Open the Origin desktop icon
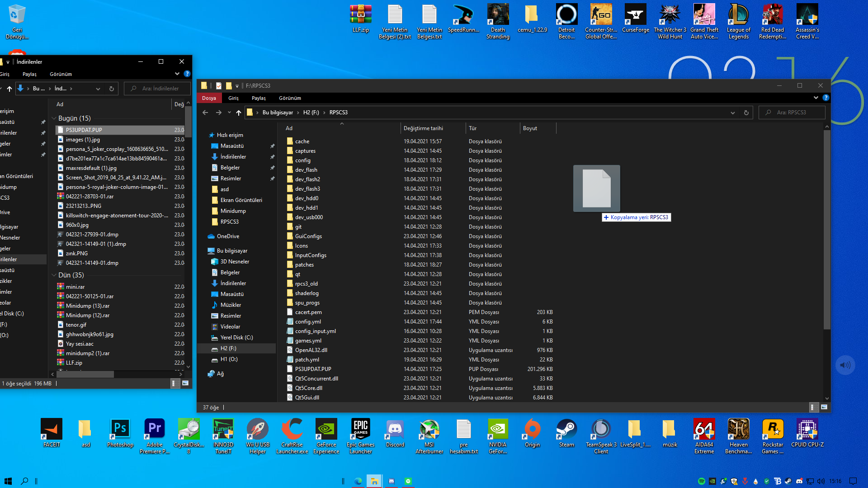Image resolution: width=868 pixels, height=488 pixels. pos(532,433)
